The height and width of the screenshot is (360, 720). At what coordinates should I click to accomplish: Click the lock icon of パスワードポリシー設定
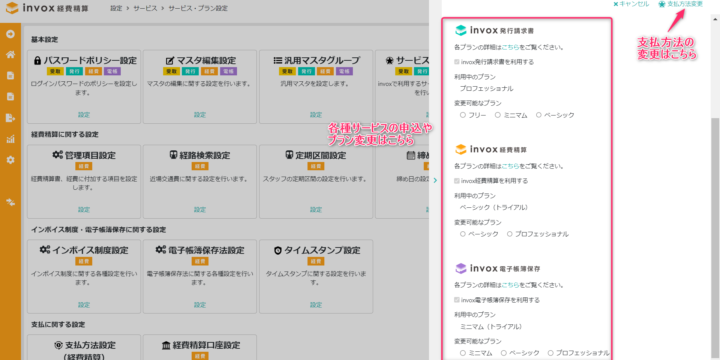[38, 60]
